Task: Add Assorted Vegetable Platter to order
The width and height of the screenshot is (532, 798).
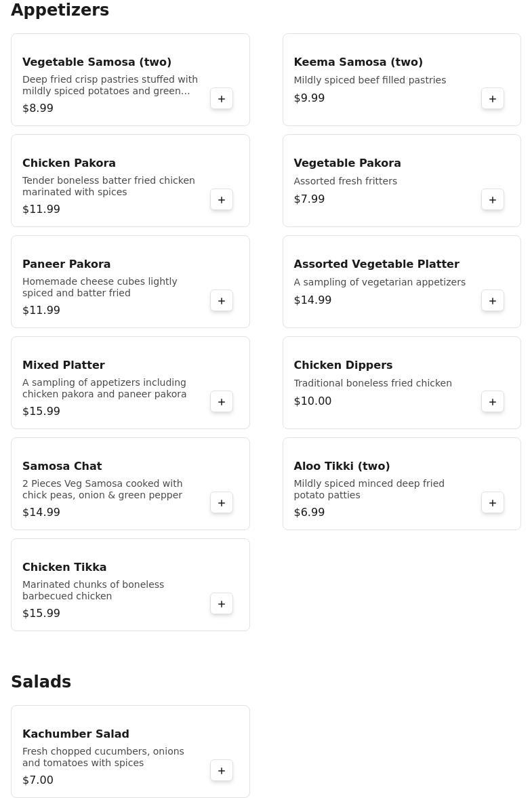Action: [x=493, y=301]
